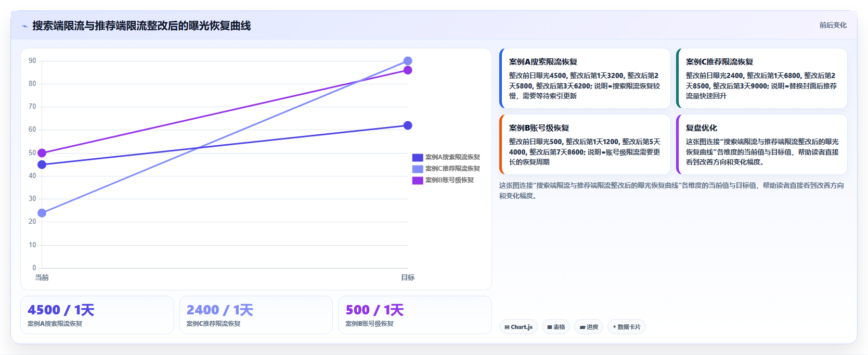This screenshot has height=355, width=868.
Task: Click the 案例C legend color swatch
Action: (x=418, y=169)
